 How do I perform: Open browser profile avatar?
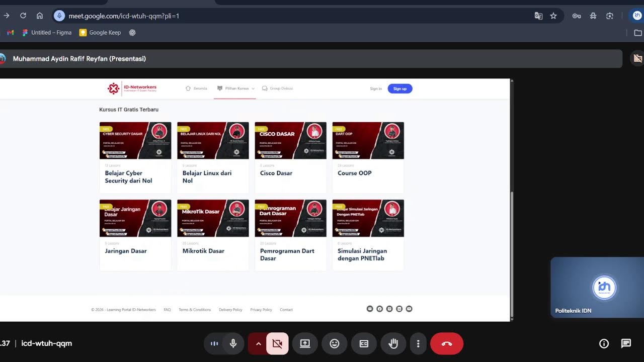(x=637, y=16)
